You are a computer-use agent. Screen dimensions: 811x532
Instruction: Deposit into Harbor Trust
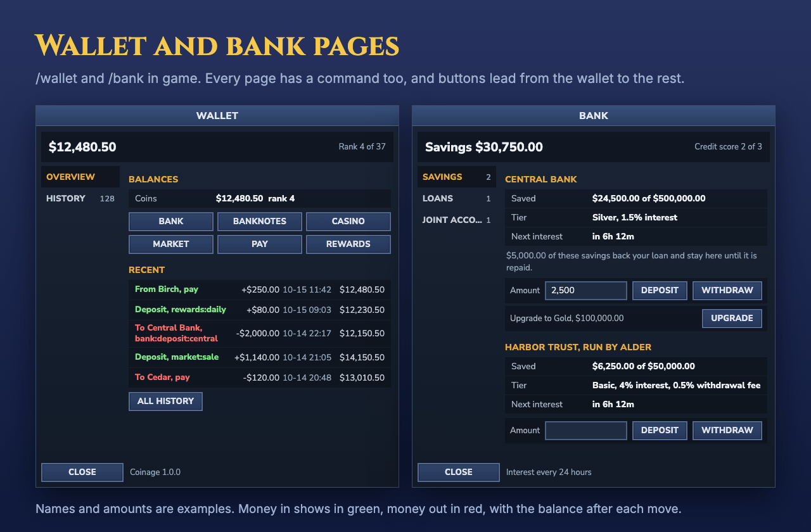coord(660,431)
